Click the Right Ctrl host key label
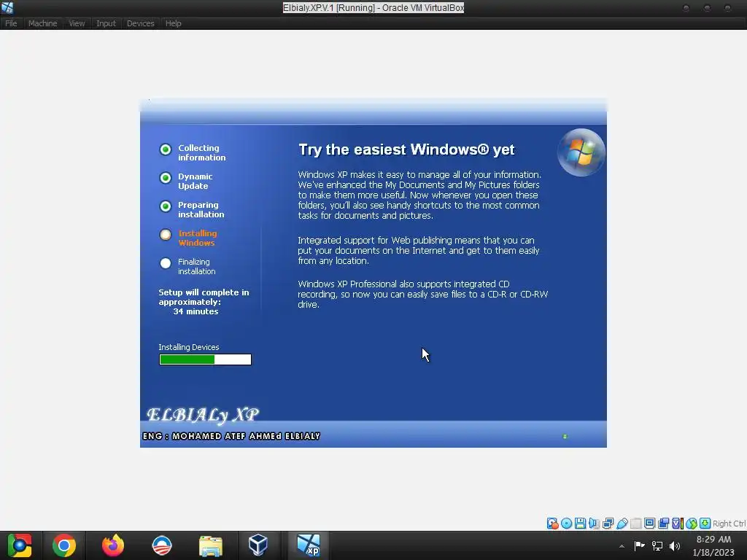Screen dimensions: 747x560 point(729,524)
